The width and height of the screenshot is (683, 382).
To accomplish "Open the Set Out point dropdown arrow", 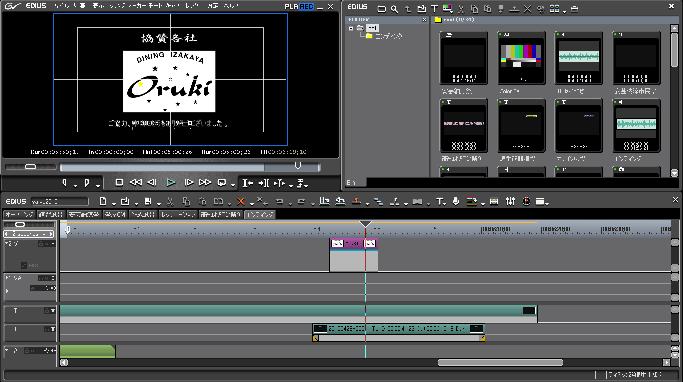I will click(98, 185).
